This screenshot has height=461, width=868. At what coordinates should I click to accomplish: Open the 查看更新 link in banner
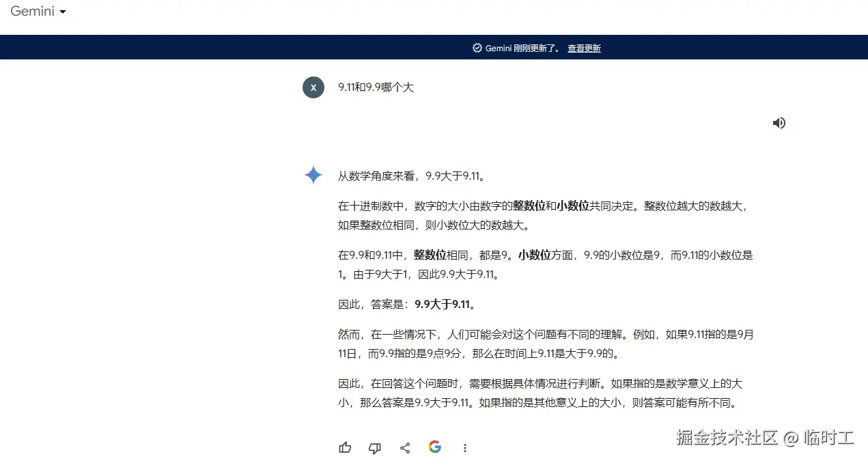584,48
